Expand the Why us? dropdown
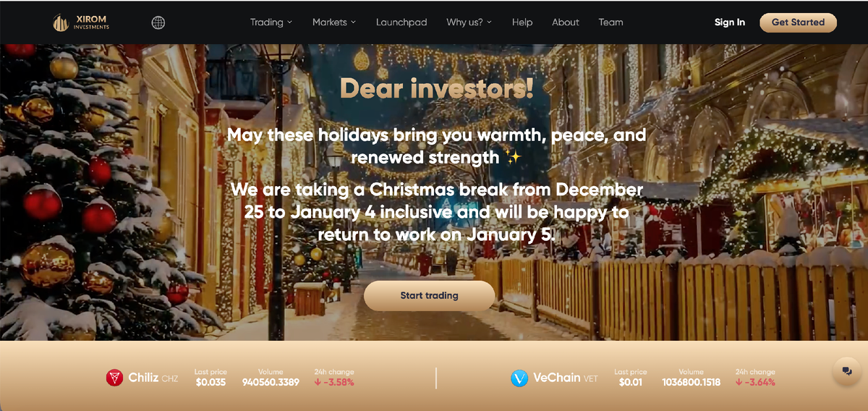The image size is (868, 411). [x=469, y=22]
